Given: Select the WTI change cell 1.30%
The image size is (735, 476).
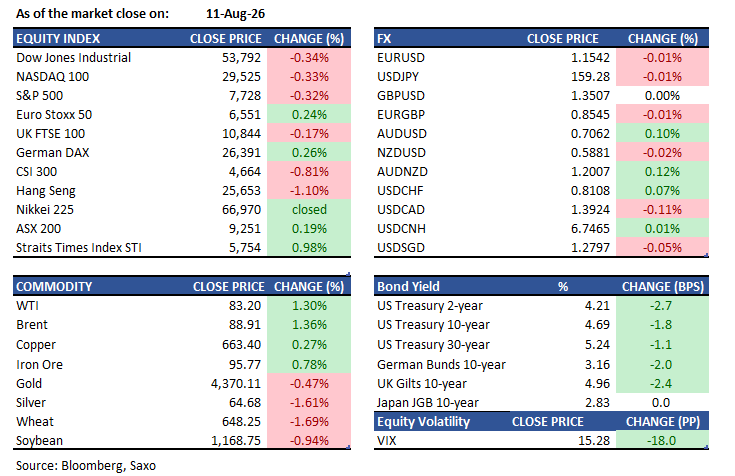Looking at the screenshot, I should click(x=309, y=306).
